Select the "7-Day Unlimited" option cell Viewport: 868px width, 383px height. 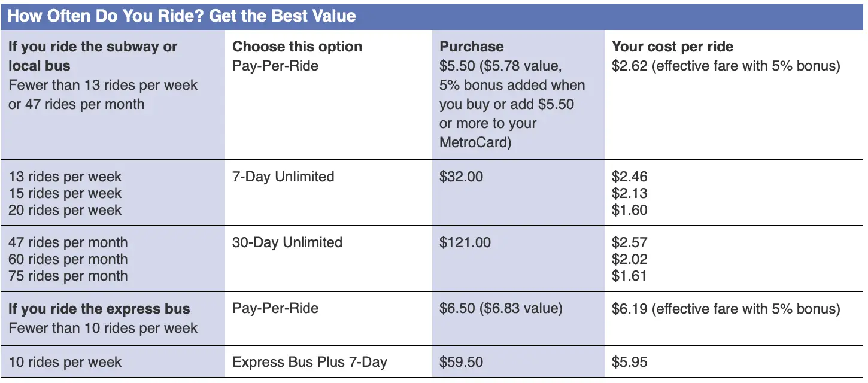click(x=283, y=177)
